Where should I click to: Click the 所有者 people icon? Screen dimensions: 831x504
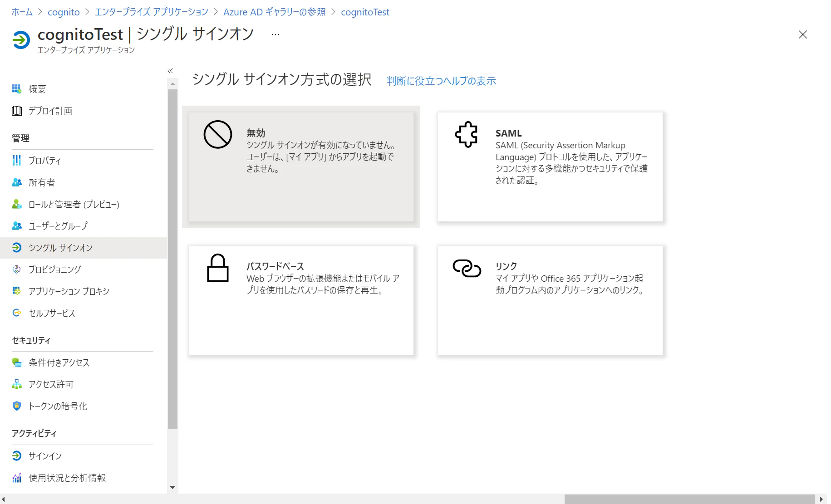tap(17, 182)
